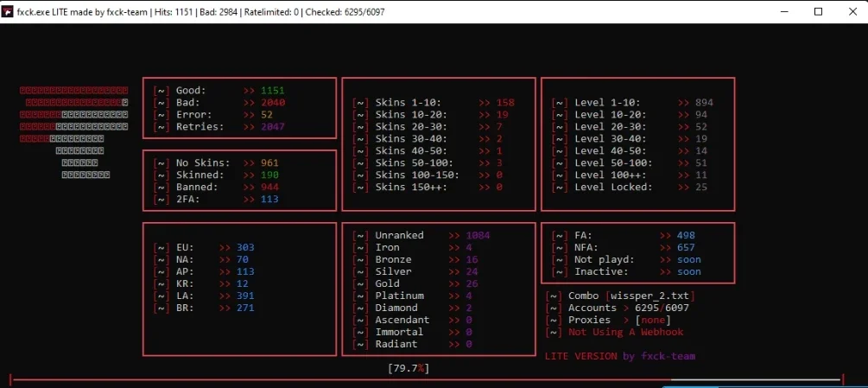Viewport: 868px width, 388px height.
Task: Select the 'Error:' label
Action: tap(194, 115)
